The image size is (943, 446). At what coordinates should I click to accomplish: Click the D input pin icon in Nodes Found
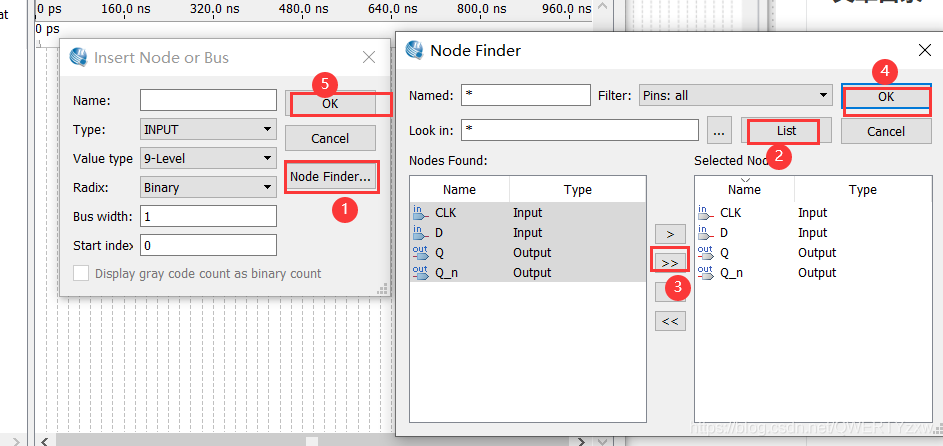point(420,232)
